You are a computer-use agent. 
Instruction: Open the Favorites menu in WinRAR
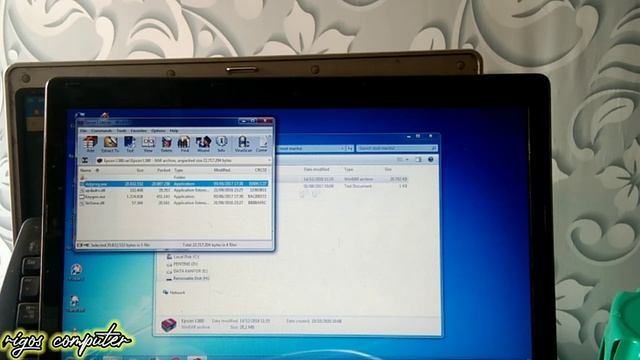[x=138, y=131]
